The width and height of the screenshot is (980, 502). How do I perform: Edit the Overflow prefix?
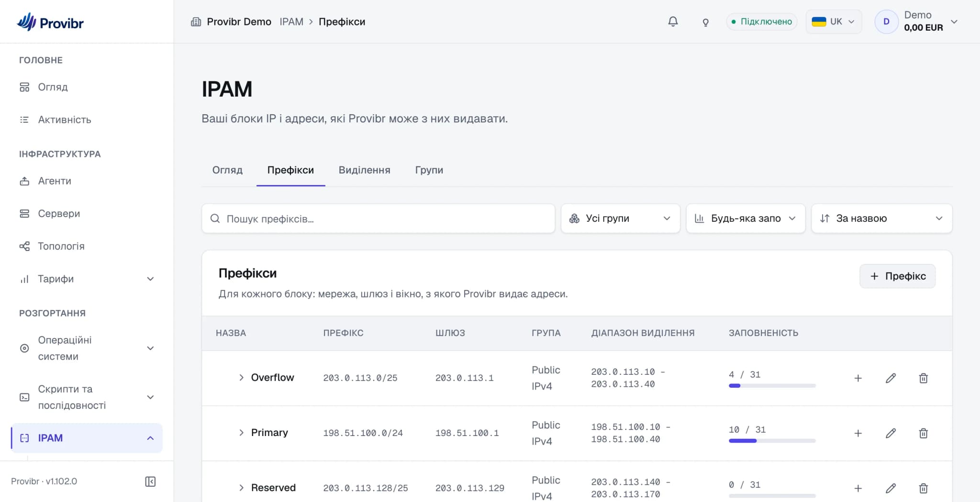tap(891, 378)
